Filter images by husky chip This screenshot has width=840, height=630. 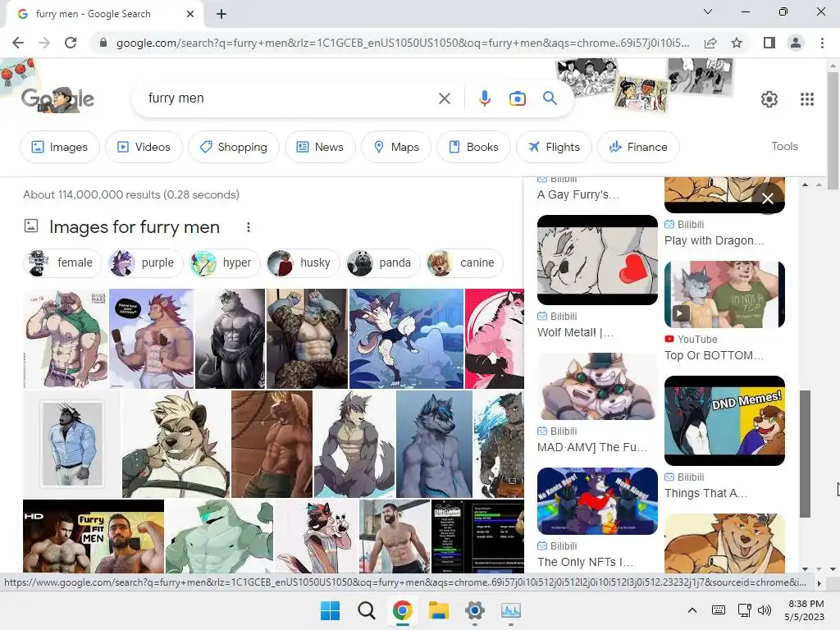[303, 263]
